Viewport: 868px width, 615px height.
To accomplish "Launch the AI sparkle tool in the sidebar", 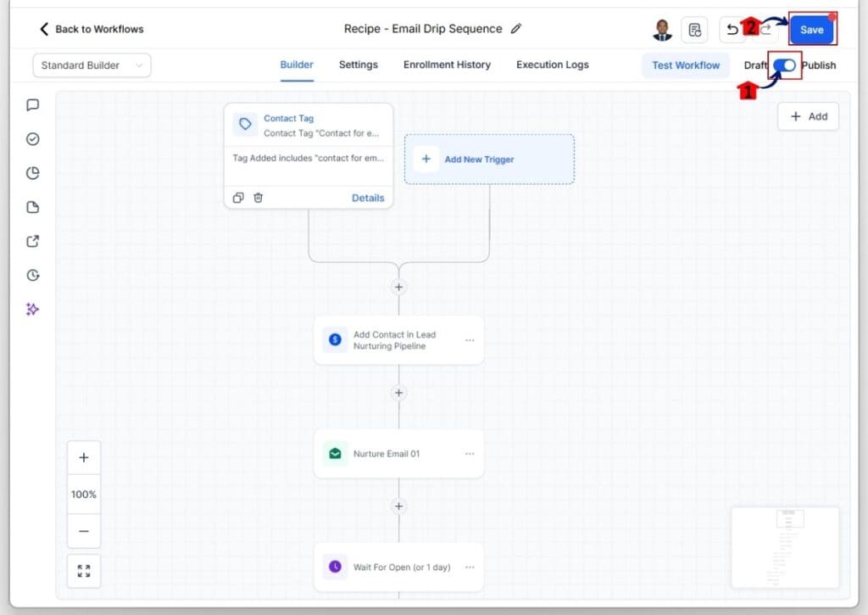I will pyautogui.click(x=32, y=308).
